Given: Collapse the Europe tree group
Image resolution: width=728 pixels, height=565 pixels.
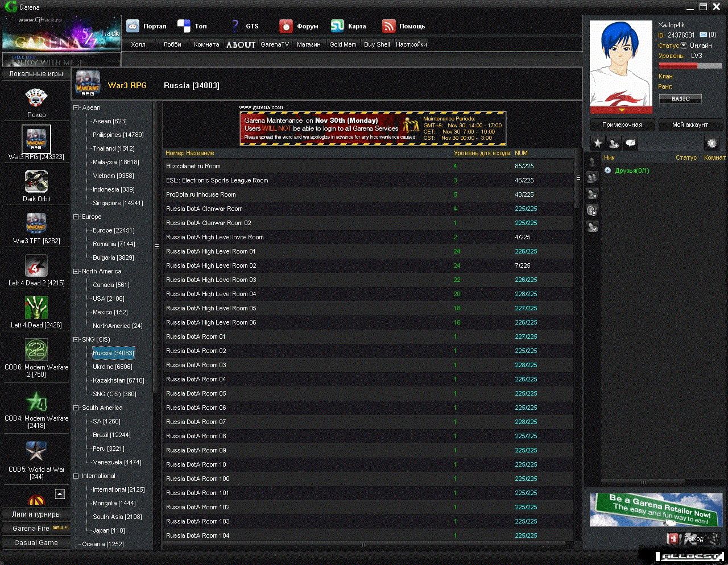Looking at the screenshot, I should pos(76,217).
